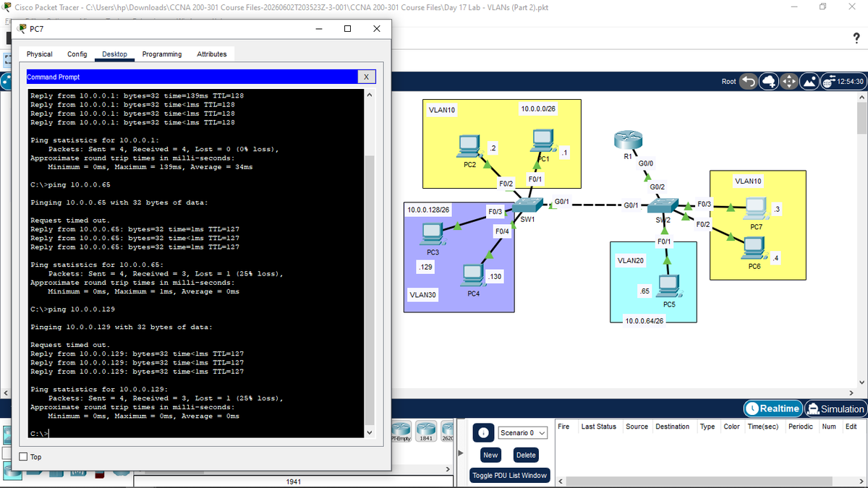The height and width of the screenshot is (488, 868).
Task: Click the VLAN10 label near PC7
Action: click(748, 181)
